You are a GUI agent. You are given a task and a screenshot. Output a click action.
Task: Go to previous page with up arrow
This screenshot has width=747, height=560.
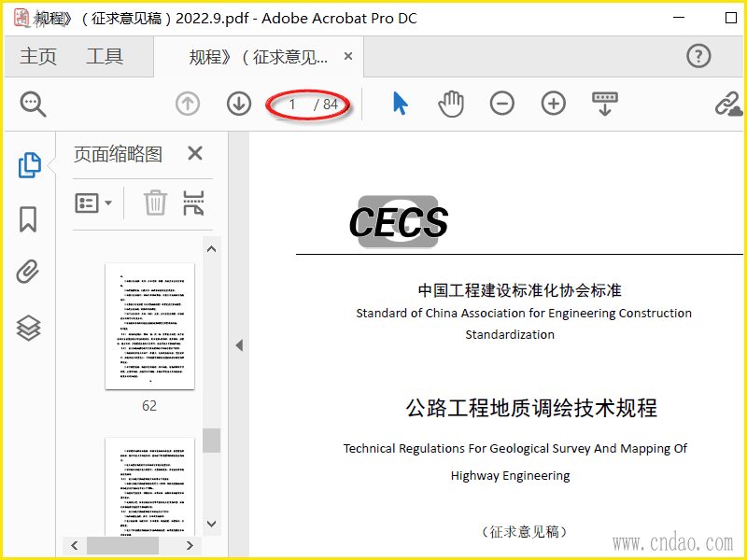point(188,104)
